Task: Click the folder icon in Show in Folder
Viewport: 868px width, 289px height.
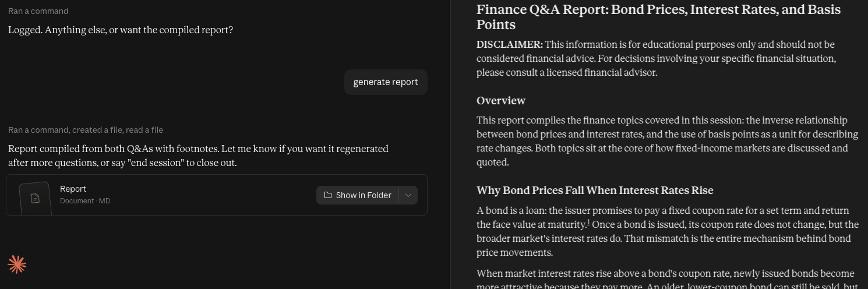Action: tap(328, 195)
